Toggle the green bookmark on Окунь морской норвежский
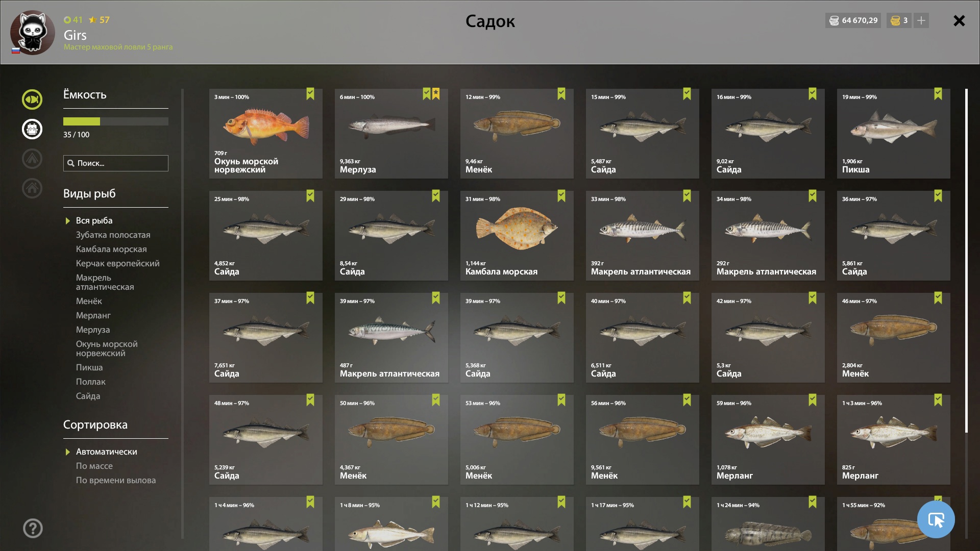The image size is (980, 551). tap(310, 94)
